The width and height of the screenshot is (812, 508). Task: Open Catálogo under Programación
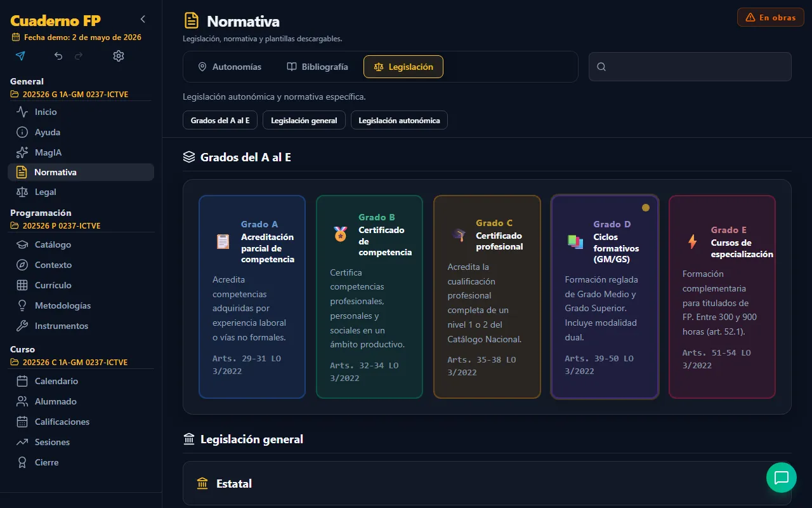click(x=81, y=245)
